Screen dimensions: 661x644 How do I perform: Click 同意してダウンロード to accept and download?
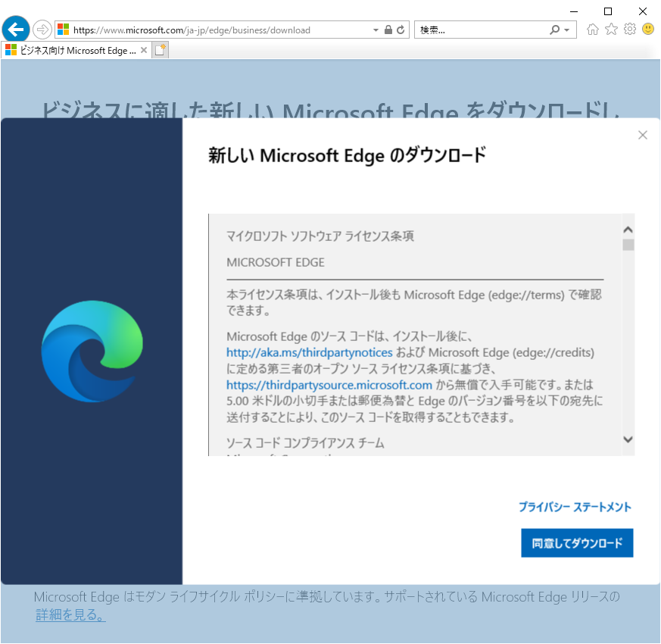pyautogui.click(x=577, y=542)
